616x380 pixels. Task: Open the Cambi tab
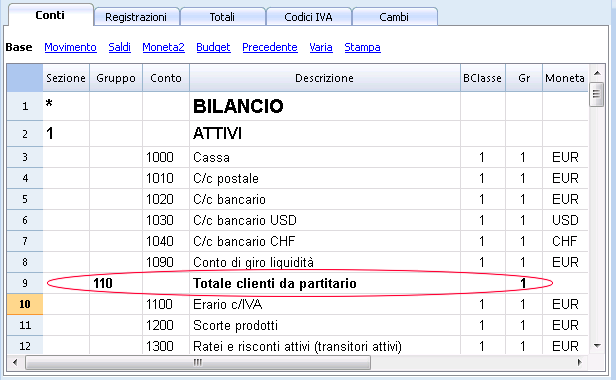click(394, 17)
